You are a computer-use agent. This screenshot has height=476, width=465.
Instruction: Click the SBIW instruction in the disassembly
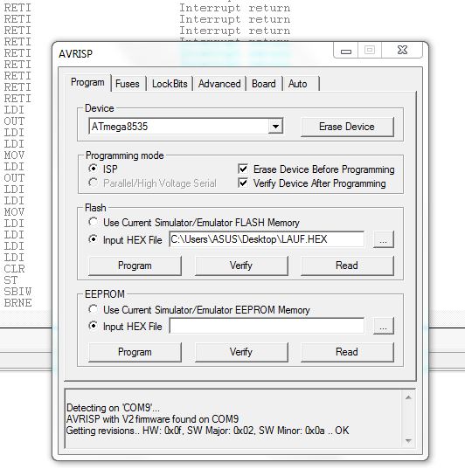(x=17, y=292)
